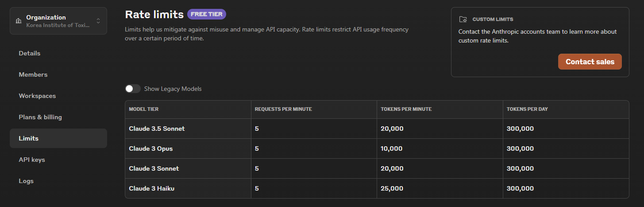Image resolution: width=644 pixels, height=207 pixels.
Task: Select the Limits sidebar item
Action: pos(29,138)
